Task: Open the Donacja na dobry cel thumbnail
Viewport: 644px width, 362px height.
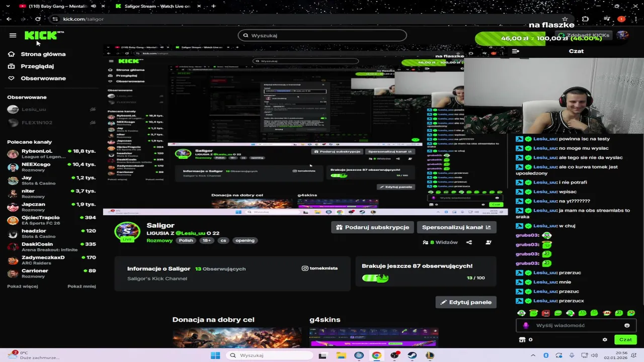Action: [237, 337]
